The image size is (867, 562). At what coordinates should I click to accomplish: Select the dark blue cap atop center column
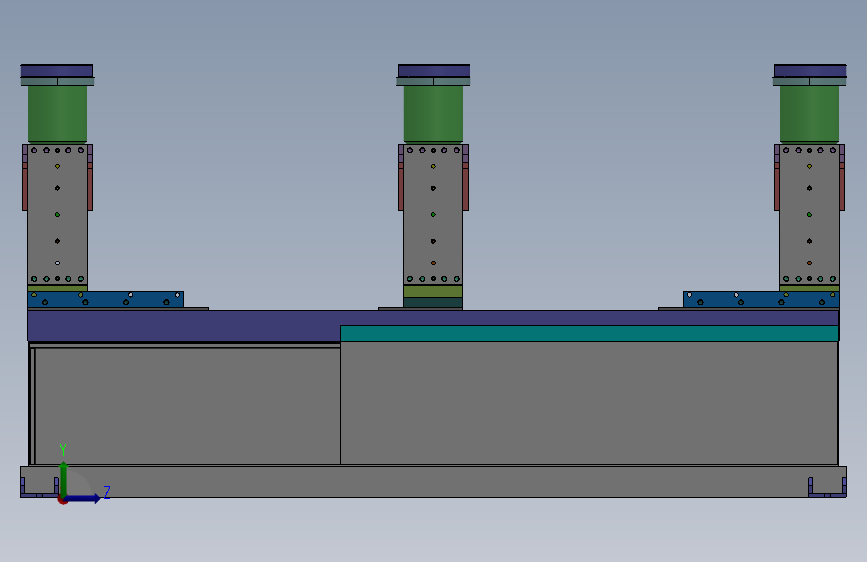[434, 71]
